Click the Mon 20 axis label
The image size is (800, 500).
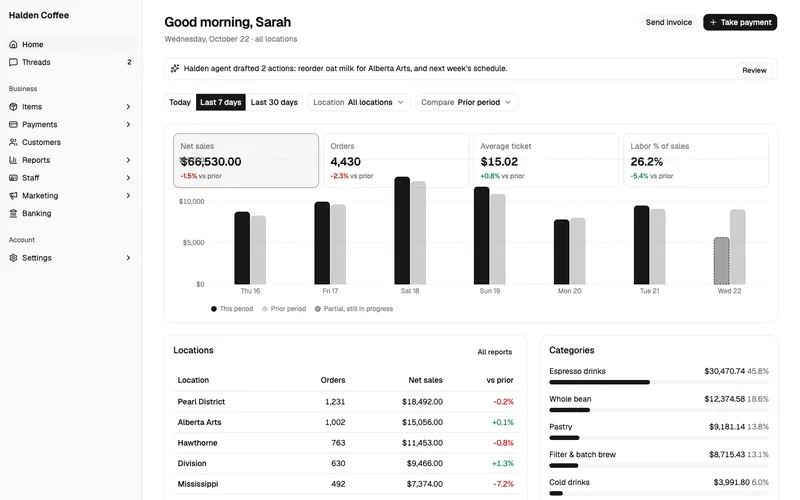point(569,291)
